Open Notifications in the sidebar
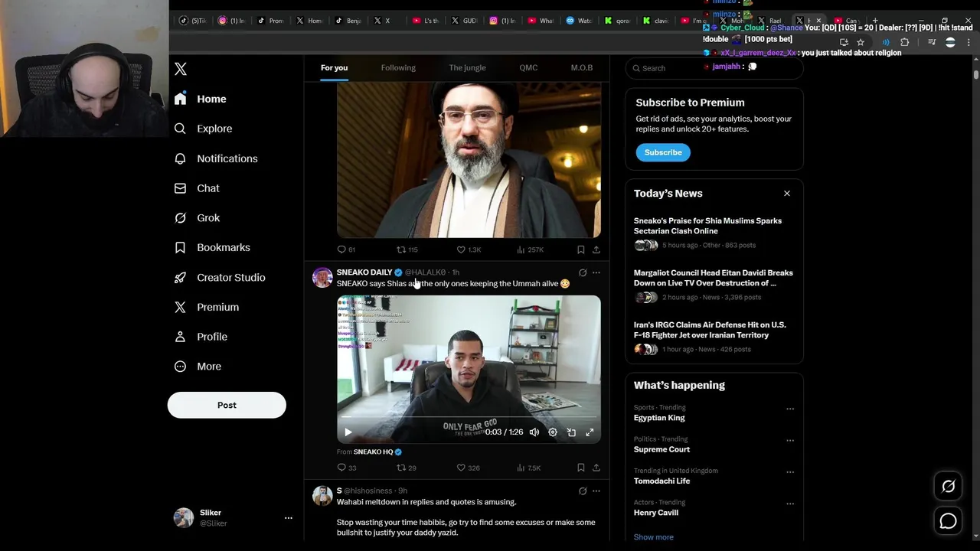The height and width of the screenshot is (551, 980). tap(216, 158)
